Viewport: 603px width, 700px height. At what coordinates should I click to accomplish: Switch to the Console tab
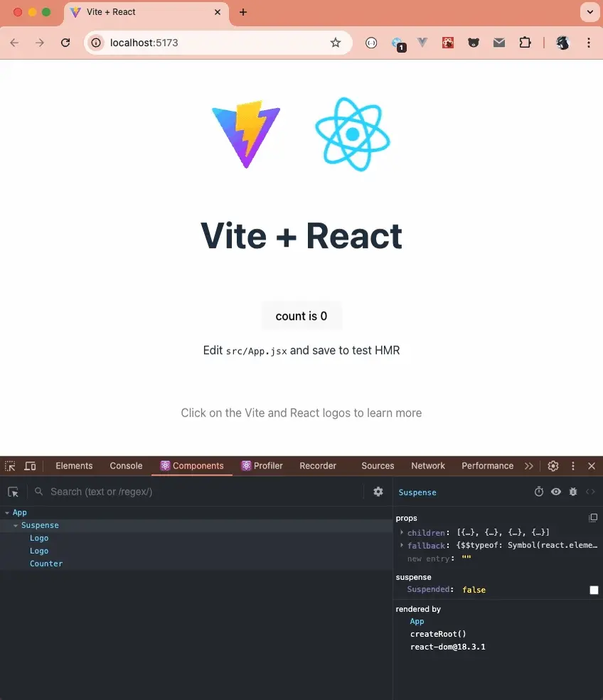tap(126, 465)
